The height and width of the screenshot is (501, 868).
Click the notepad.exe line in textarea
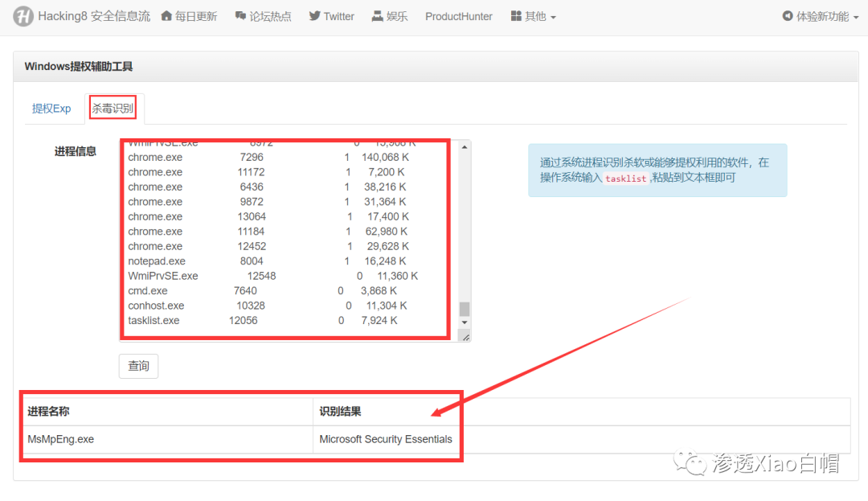(x=267, y=261)
